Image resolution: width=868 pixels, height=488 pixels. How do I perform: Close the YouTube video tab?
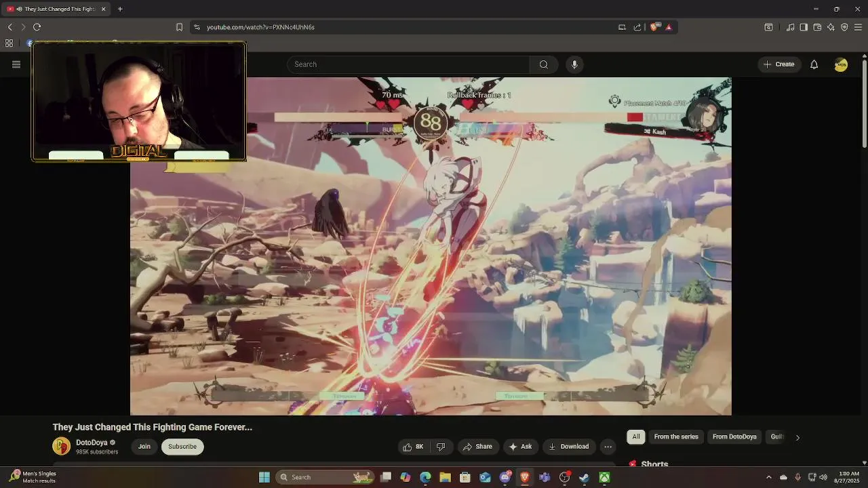(103, 9)
